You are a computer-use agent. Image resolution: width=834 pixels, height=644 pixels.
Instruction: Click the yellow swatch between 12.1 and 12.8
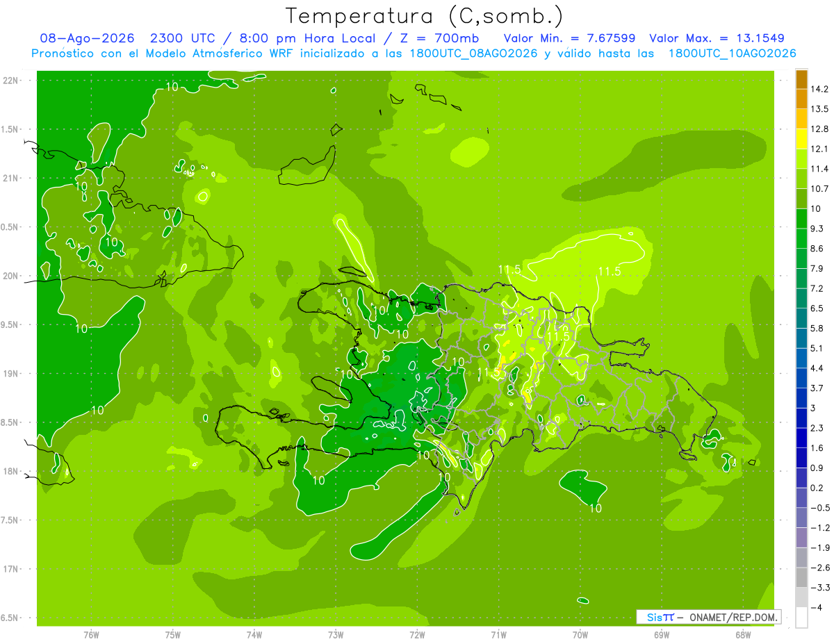click(801, 139)
